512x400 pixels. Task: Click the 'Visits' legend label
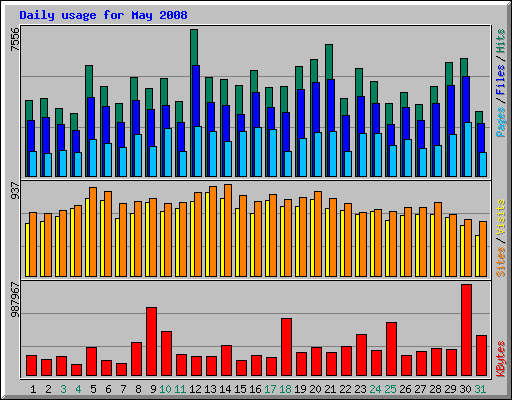pos(500,218)
